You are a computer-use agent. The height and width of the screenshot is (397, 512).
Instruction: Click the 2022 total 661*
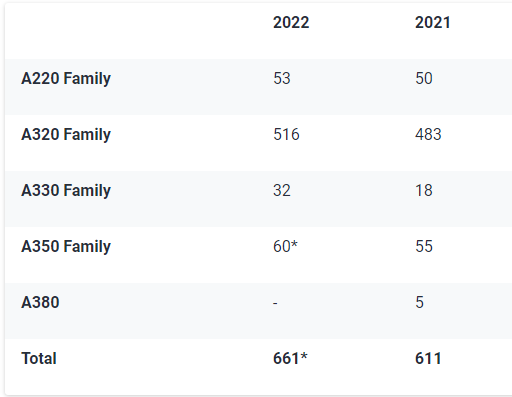tap(290, 358)
